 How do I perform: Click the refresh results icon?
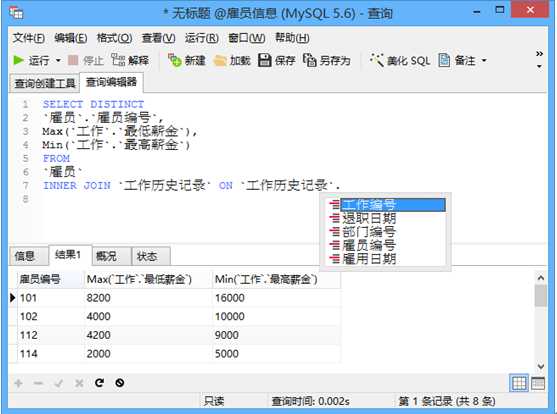(x=99, y=383)
